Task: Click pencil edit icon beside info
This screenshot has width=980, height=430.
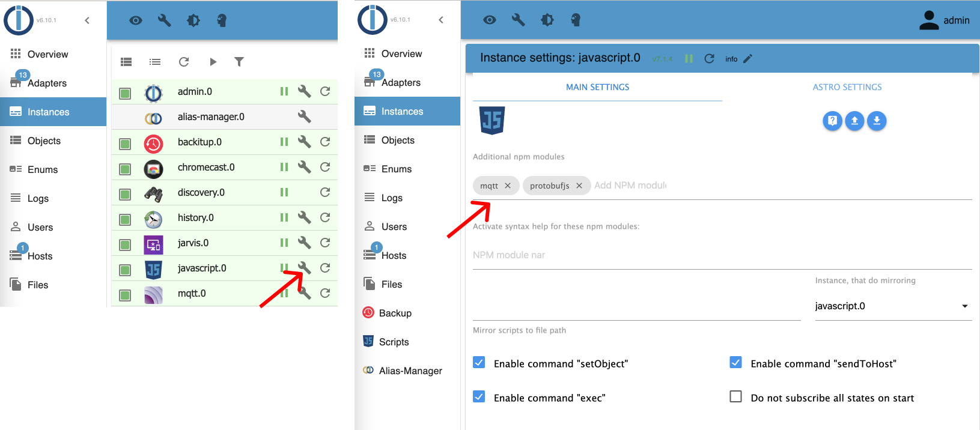Action: (x=747, y=59)
